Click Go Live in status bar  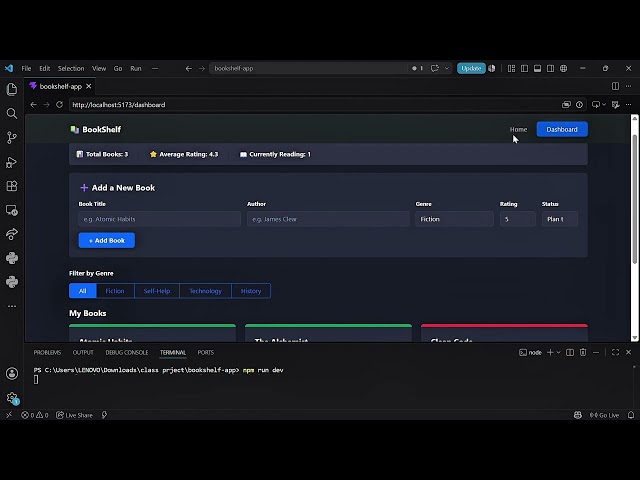click(x=604, y=415)
